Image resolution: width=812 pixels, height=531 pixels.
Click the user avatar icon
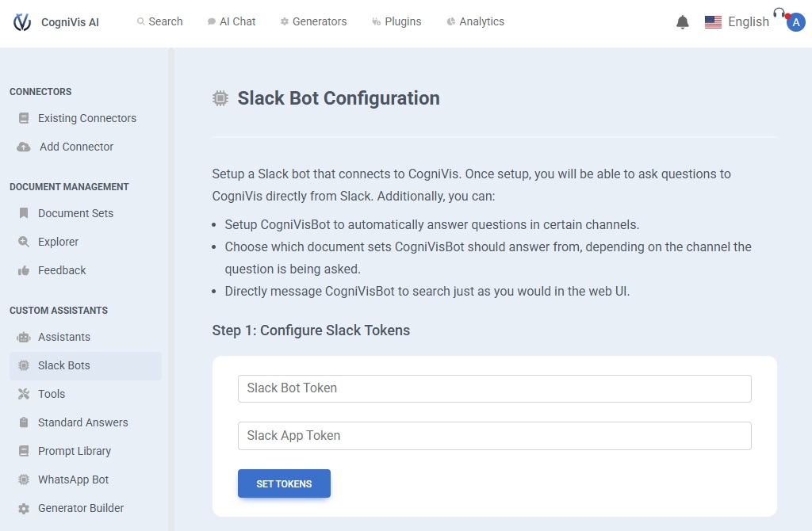tap(795, 22)
